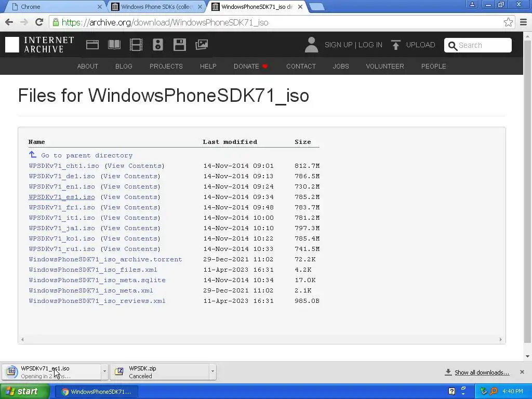This screenshot has height=399, width=532.
Task: View Contents of WPSDKv71_de1.iso
Action: [x=130, y=176]
